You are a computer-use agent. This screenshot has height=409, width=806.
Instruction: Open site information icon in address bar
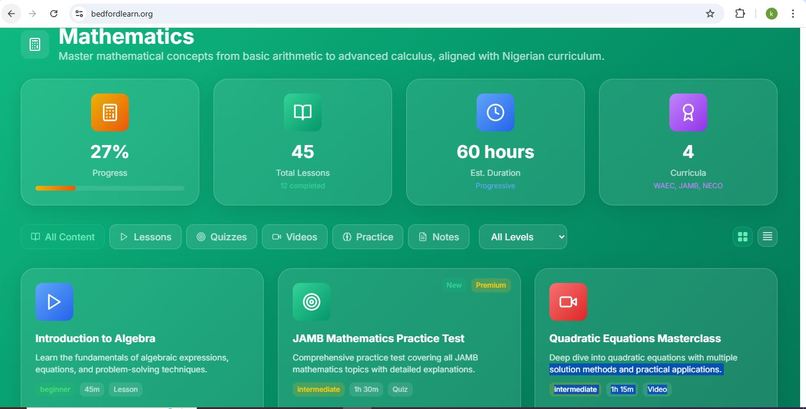[x=79, y=14]
